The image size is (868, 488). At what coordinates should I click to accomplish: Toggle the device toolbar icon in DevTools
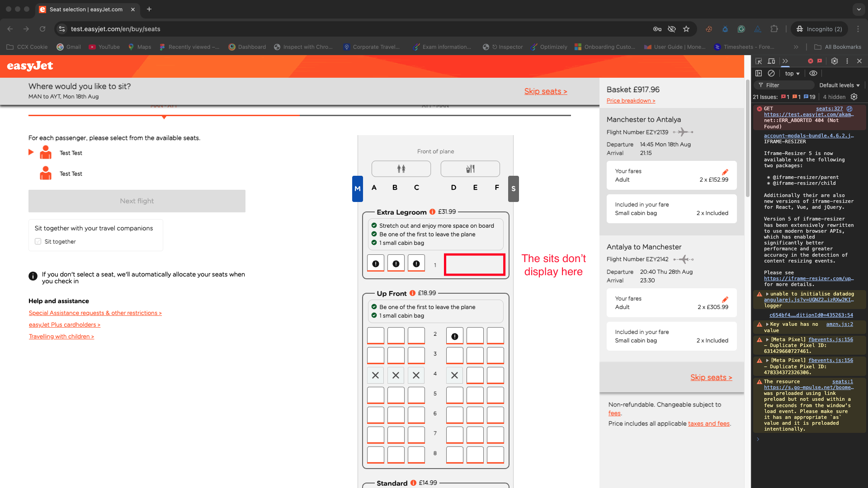[771, 61]
